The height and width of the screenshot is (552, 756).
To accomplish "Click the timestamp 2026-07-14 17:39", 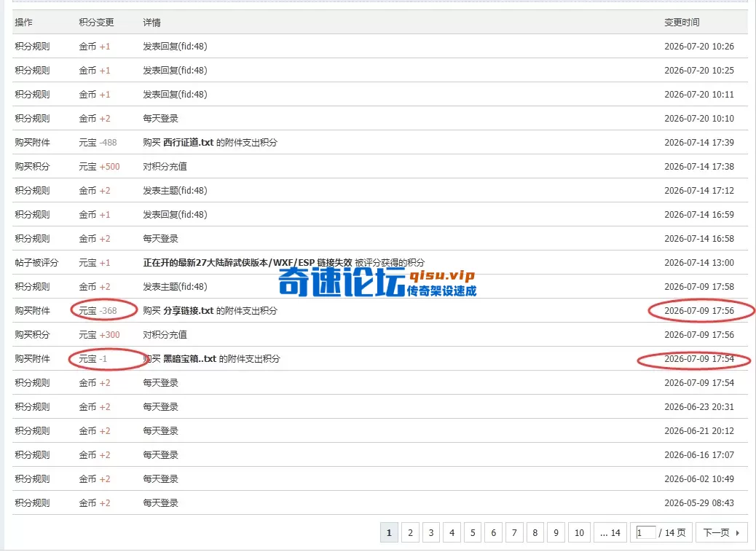I will tap(699, 143).
